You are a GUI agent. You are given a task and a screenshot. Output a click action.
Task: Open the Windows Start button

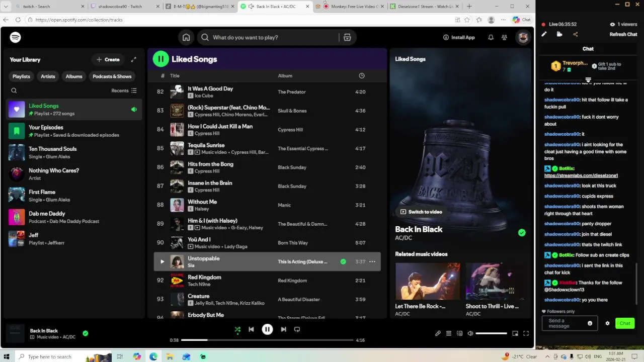pos(7,356)
